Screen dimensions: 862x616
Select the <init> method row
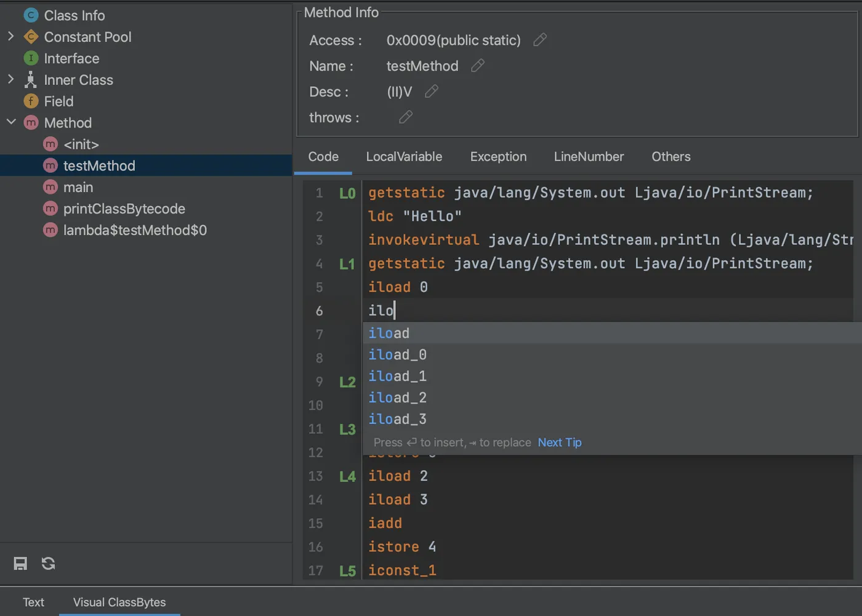[x=146, y=144]
